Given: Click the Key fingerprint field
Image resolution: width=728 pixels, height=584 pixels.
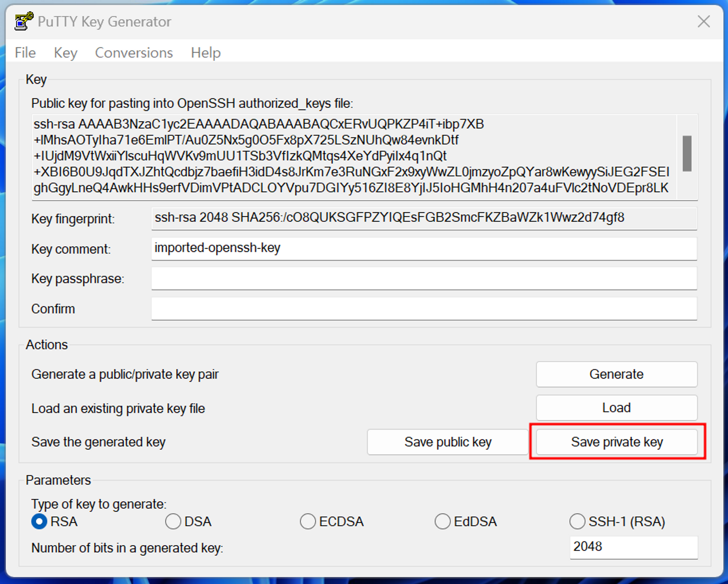Looking at the screenshot, I should click(x=424, y=218).
